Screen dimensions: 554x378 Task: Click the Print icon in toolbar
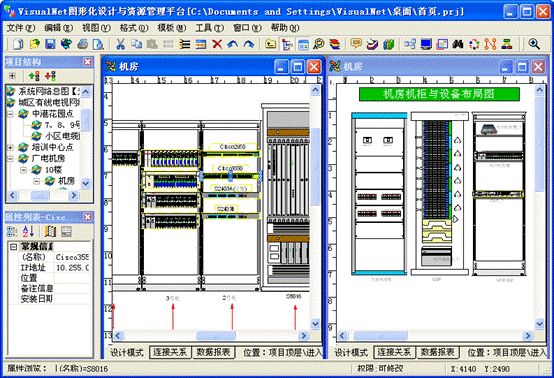82,44
